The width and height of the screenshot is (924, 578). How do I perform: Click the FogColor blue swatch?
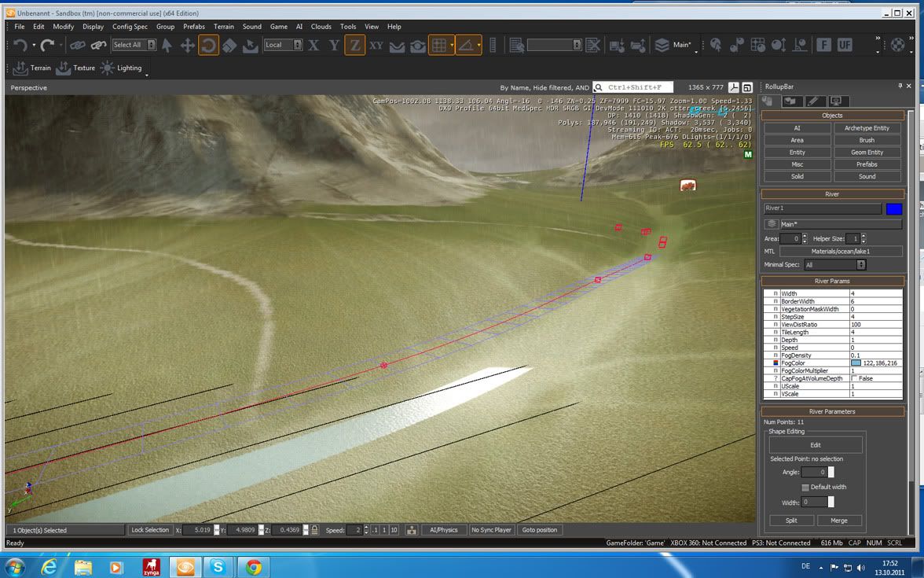pyautogui.click(x=856, y=363)
